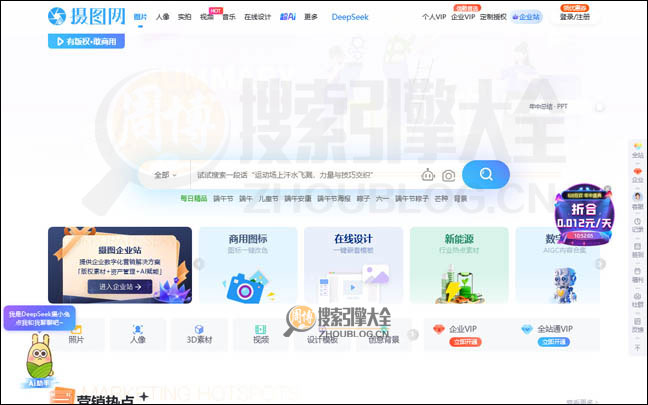Open 定制授权 link

pyautogui.click(x=493, y=17)
